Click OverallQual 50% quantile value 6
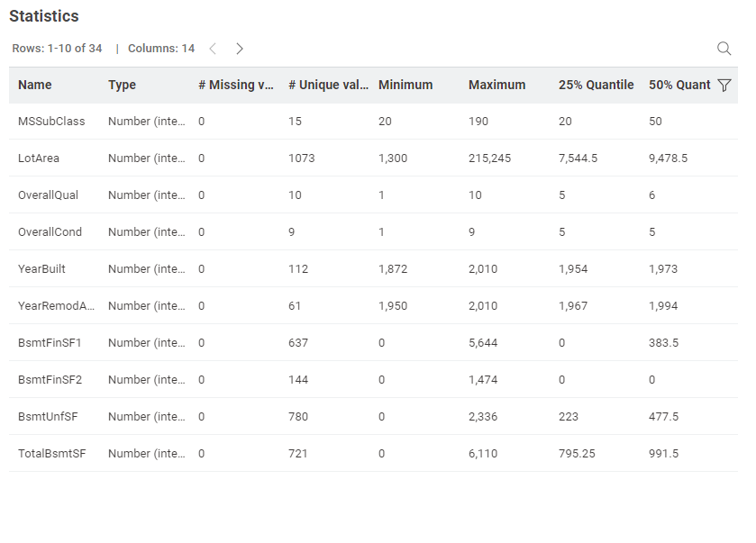 point(651,195)
